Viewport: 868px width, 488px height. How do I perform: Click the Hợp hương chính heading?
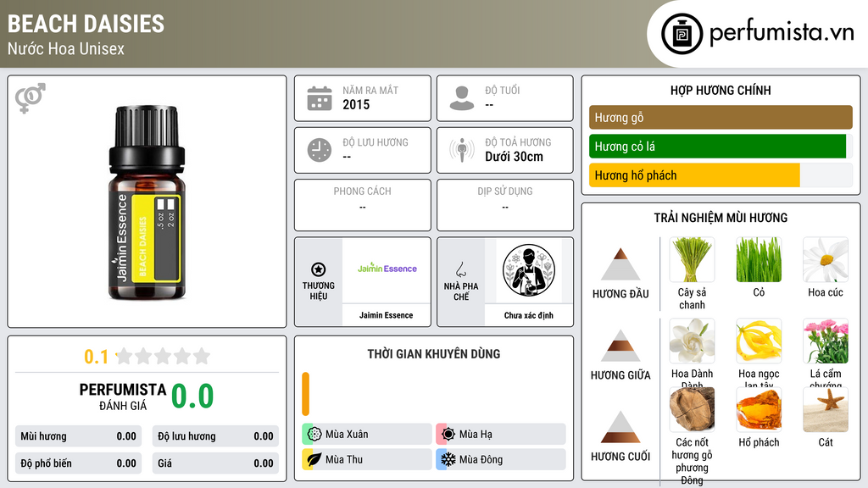(721, 90)
